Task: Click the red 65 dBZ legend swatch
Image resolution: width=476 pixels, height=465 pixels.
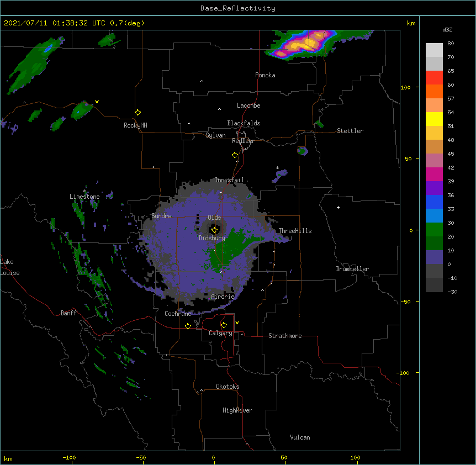Action: coord(434,77)
